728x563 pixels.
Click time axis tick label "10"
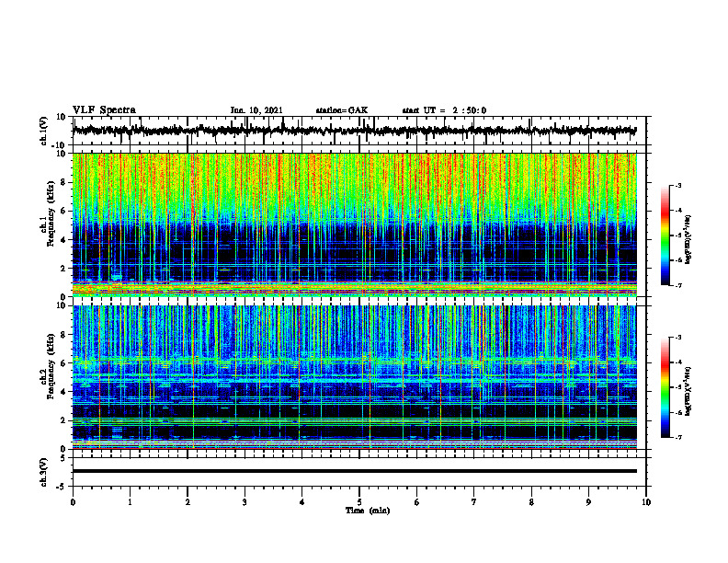pos(646,502)
